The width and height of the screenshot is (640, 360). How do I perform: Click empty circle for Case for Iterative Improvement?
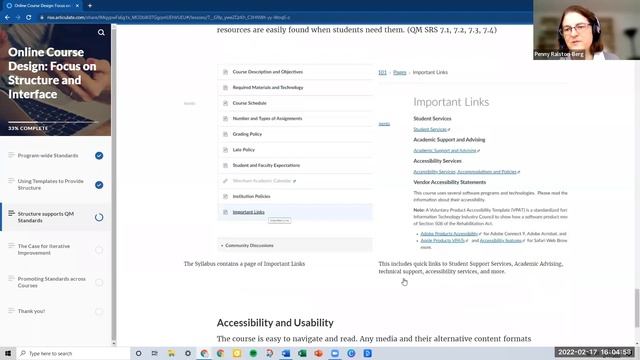pos(99,250)
